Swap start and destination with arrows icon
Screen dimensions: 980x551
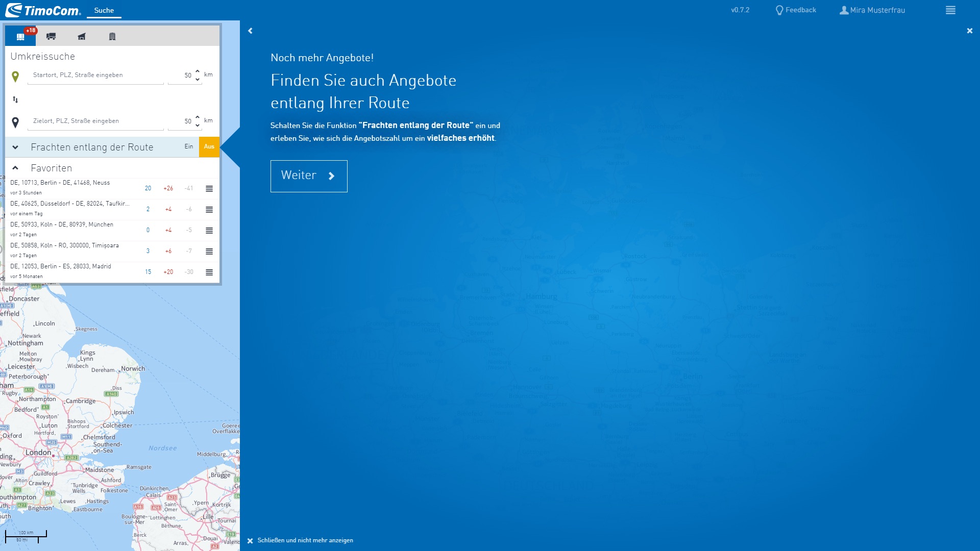(x=15, y=99)
